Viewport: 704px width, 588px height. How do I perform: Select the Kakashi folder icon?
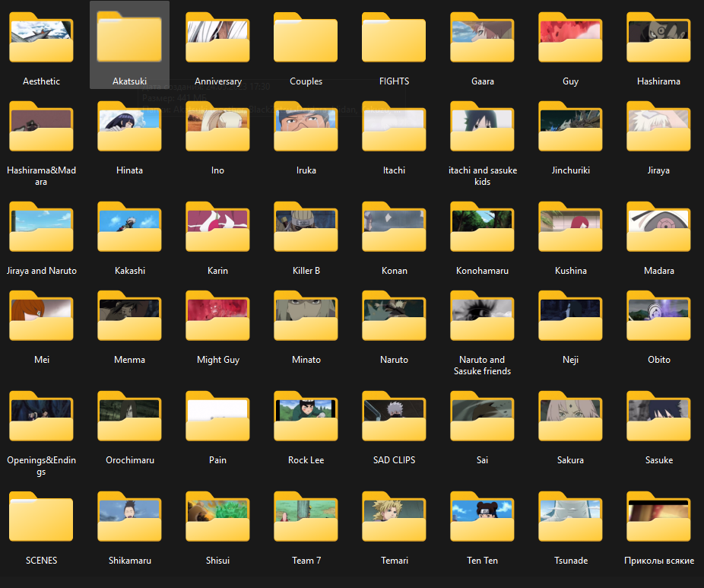[129, 227]
